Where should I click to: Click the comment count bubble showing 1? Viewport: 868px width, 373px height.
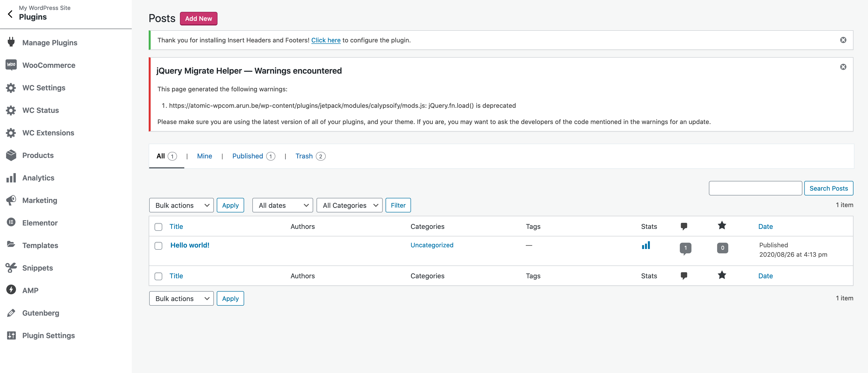685,248
